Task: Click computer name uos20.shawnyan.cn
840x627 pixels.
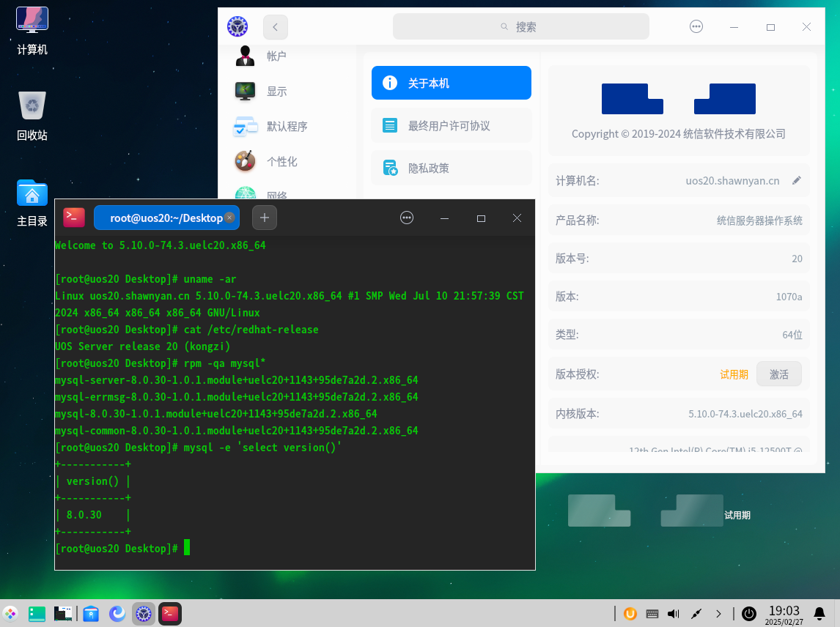Action: point(732,181)
